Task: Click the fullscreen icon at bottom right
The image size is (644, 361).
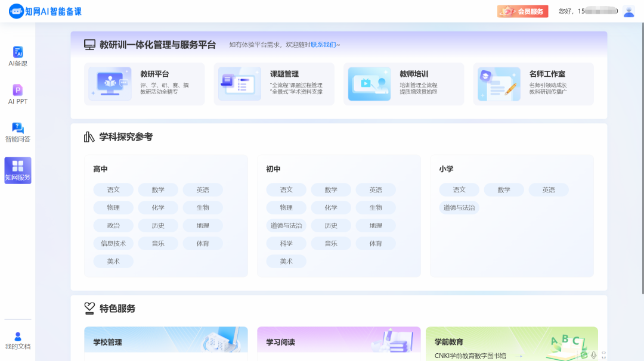Action: (603, 355)
